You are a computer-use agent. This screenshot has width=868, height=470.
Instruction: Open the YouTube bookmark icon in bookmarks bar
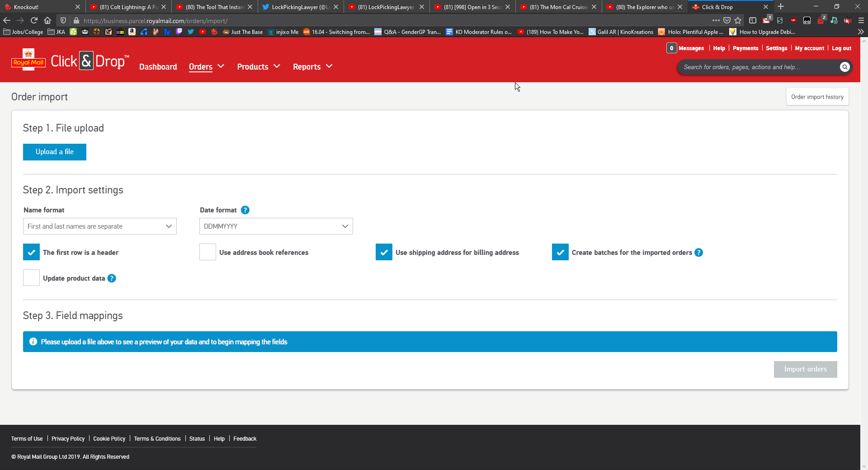[x=203, y=32]
